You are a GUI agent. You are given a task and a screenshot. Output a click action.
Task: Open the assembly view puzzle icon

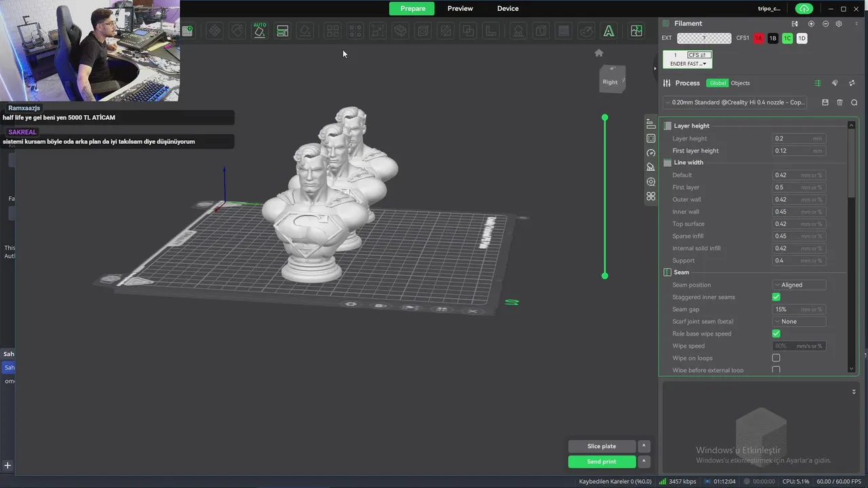click(x=636, y=31)
